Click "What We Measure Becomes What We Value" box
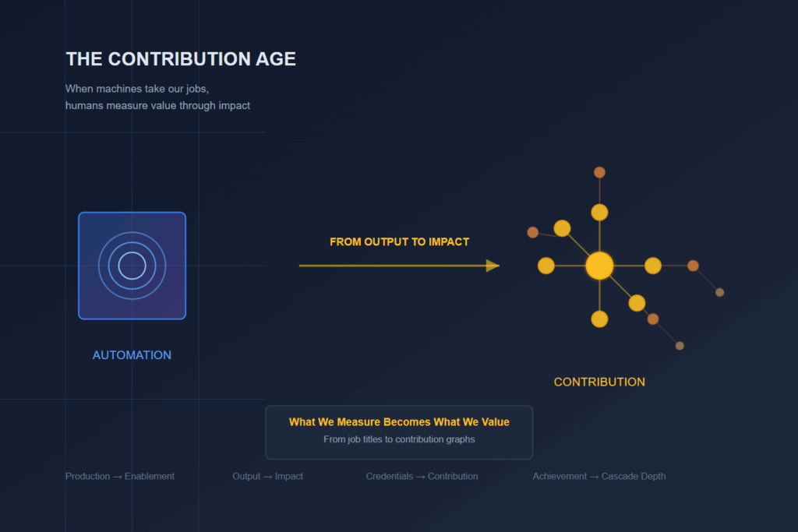Image resolution: width=798 pixels, height=532 pixels. [x=399, y=422]
